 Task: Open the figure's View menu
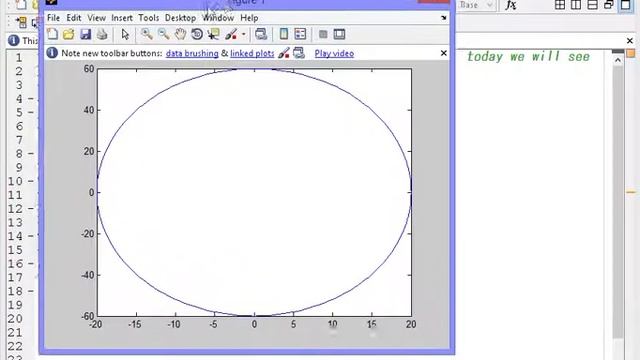96,18
